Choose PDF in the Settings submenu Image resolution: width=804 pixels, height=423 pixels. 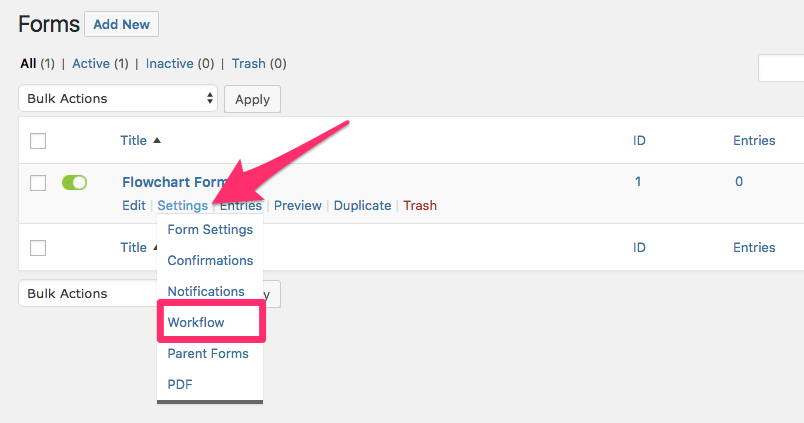click(180, 385)
